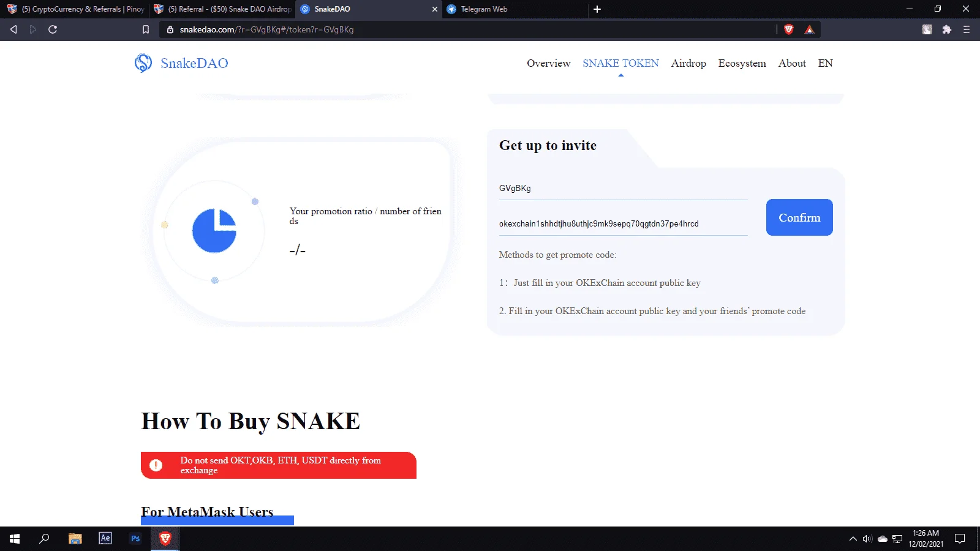This screenshot has height=551, width=980.
Task: Click the red warning exclamation icon
Action: click(156, 465)
